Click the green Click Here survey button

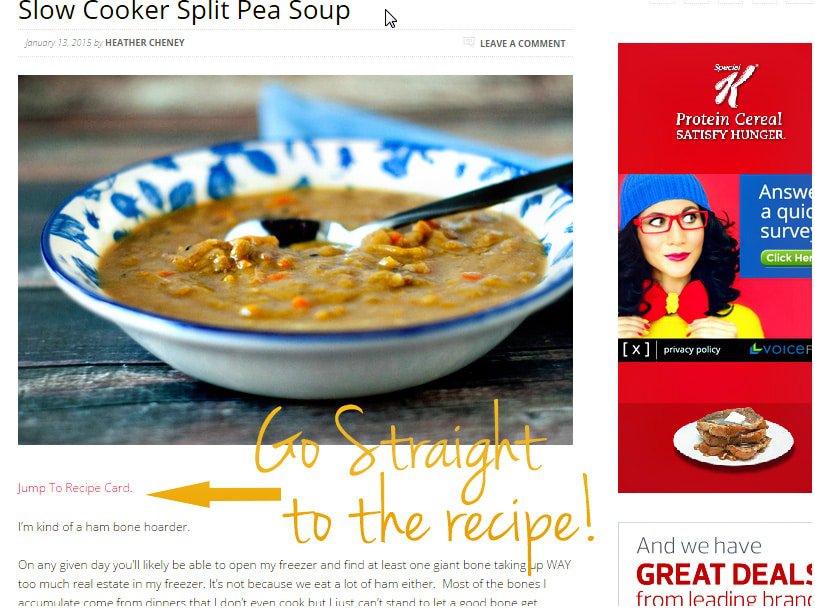pos(786,258)
